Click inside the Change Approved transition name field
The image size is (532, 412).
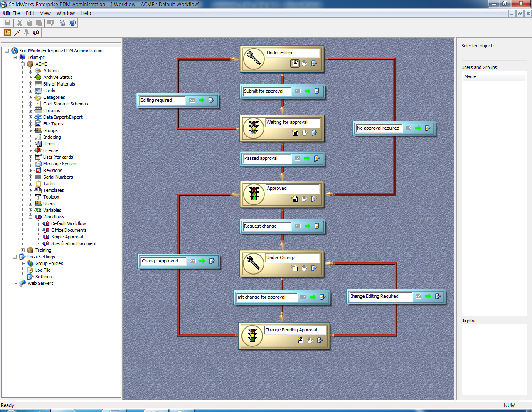[x=163, y=261]
